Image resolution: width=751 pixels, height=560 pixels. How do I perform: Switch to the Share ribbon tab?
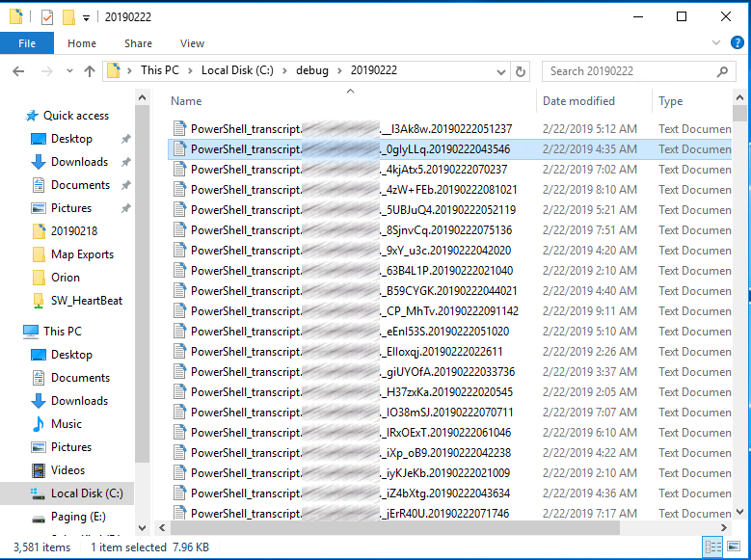click(138, 43)
